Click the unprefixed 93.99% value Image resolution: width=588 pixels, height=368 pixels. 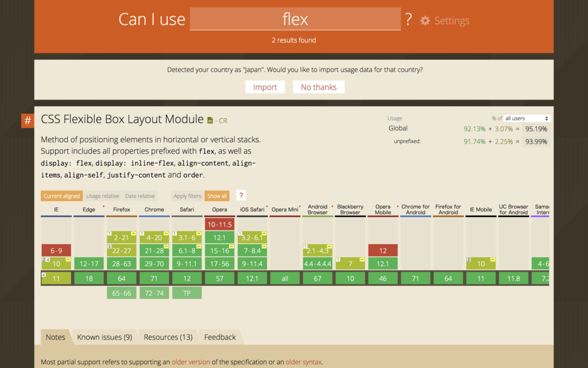point(536,141)
